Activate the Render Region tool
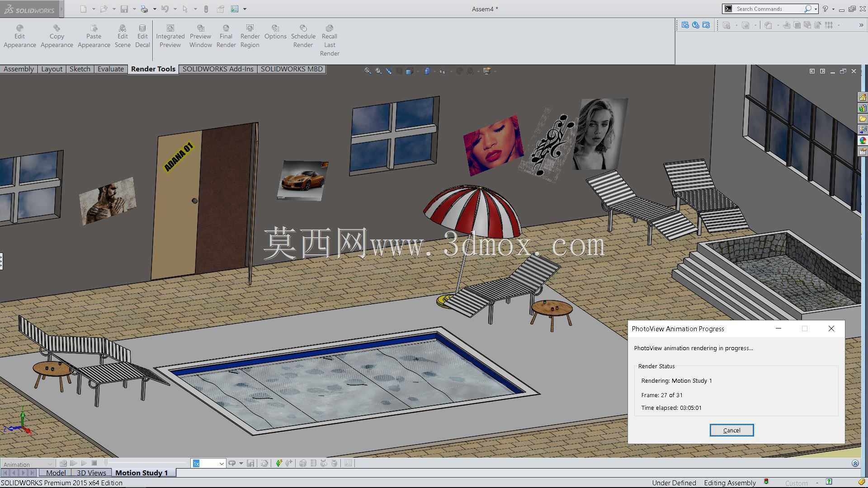This screenshot has width=868, height=488. [250, 36]
